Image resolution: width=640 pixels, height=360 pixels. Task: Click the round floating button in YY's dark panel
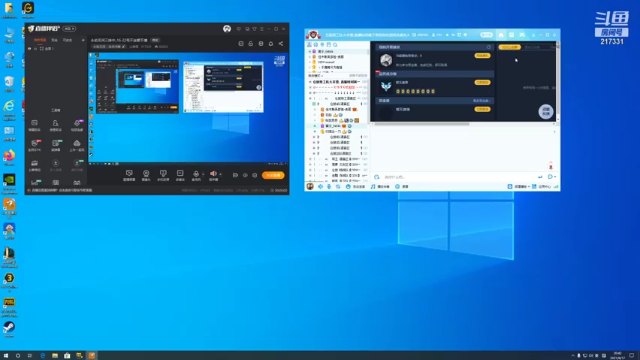pyautogui.click(x=546, y=111)
